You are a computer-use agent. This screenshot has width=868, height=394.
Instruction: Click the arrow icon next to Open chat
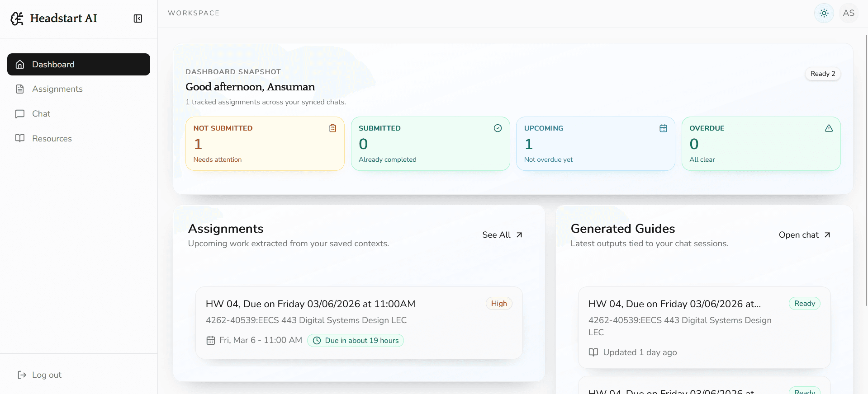pos(827,235)
